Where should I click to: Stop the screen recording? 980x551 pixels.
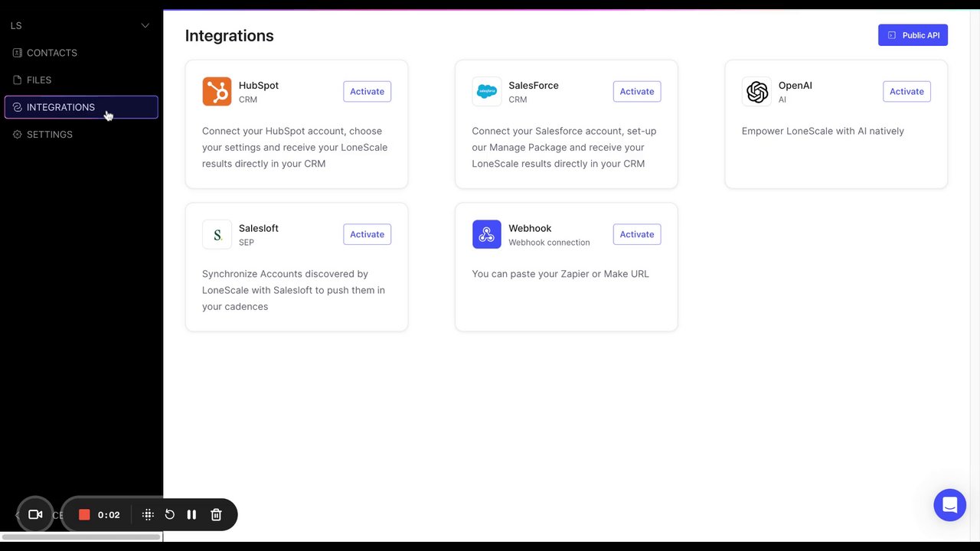[x=84, y=515]
